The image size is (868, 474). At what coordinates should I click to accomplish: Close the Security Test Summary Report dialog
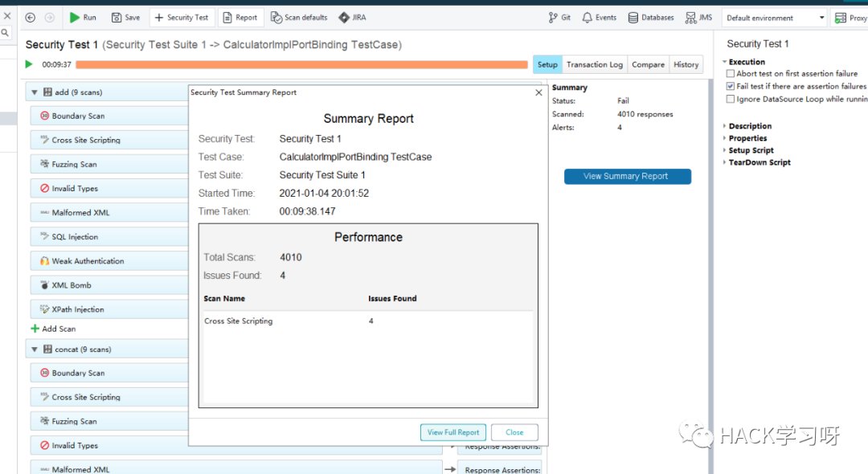[538, 92]
